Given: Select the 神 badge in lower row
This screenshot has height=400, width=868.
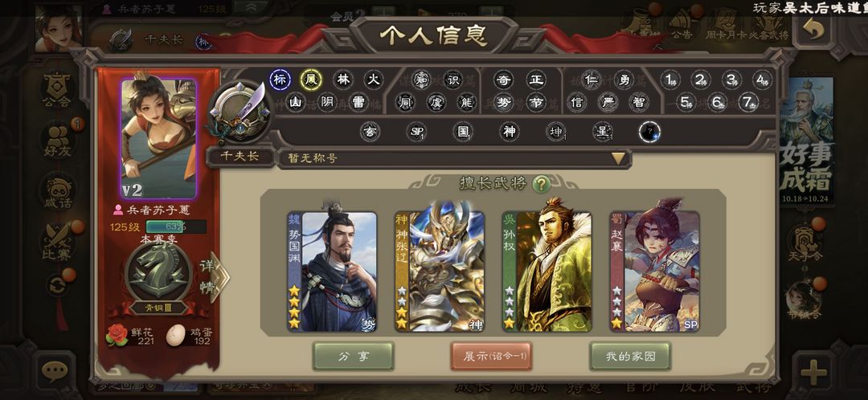Looking at the screenshot, I should coord(508,132).
